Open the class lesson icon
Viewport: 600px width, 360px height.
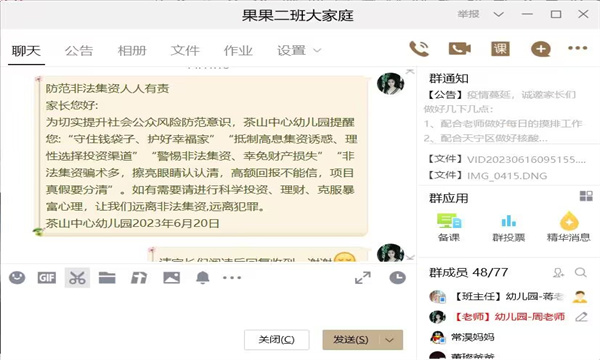500,49
